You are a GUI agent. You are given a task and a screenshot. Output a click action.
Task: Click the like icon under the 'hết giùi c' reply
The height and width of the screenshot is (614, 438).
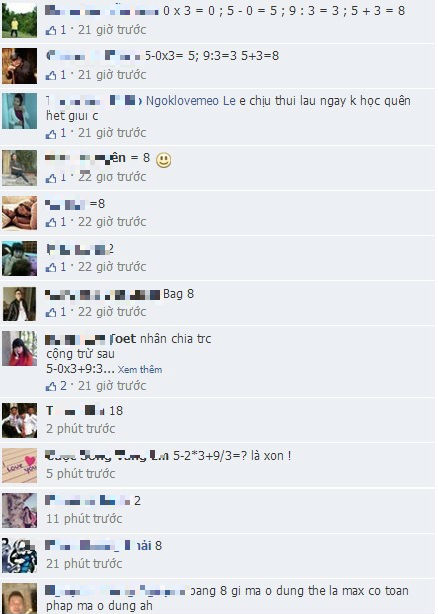pyautogui.click(x=51, y=134)
